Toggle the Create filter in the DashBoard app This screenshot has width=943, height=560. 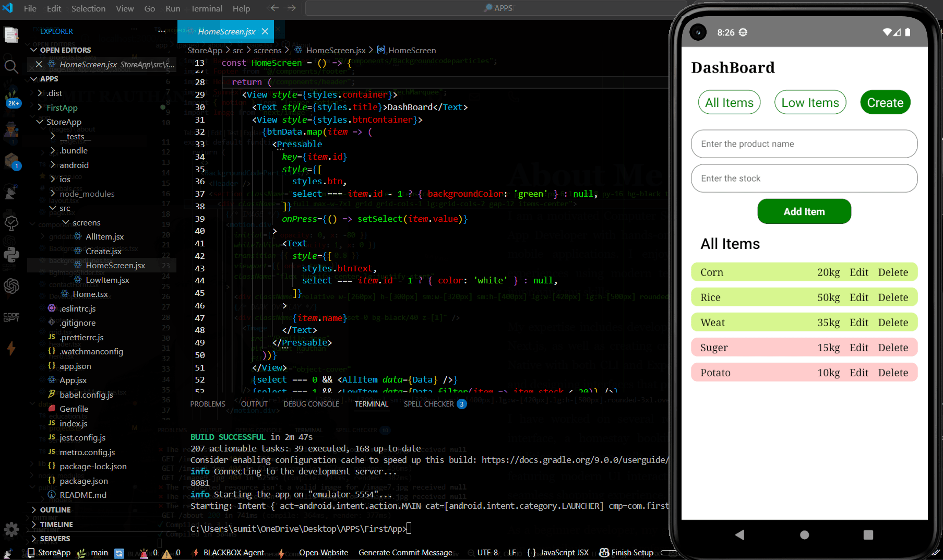coord(885,102)
